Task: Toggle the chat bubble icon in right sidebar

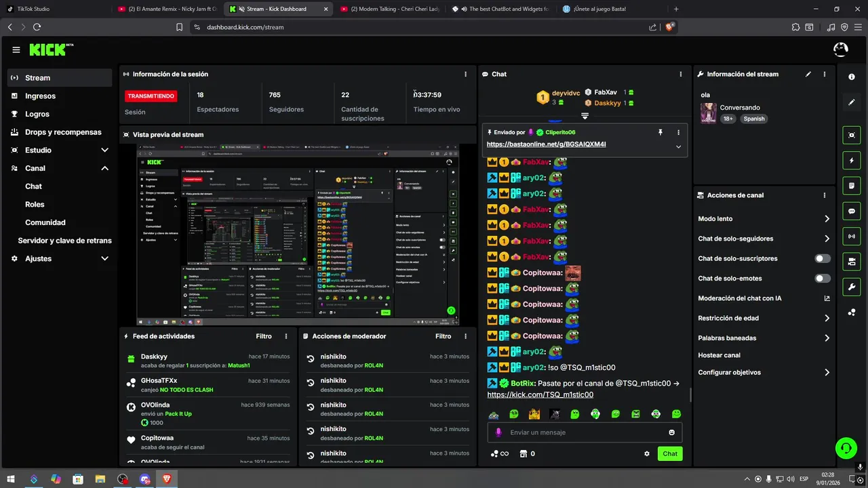Action: click(x=852, y=211)
